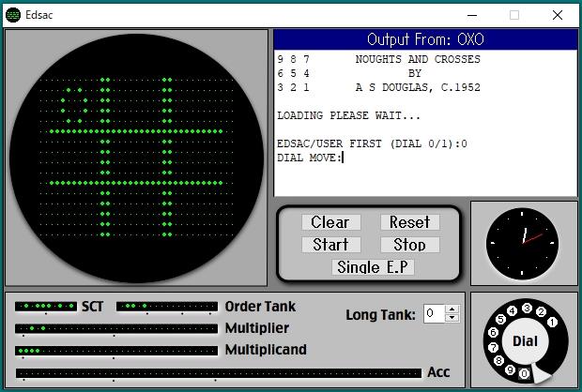This screenshot has width=582, height=392.
Task: Click the analog clock display
Action: [x=522, y=243]
